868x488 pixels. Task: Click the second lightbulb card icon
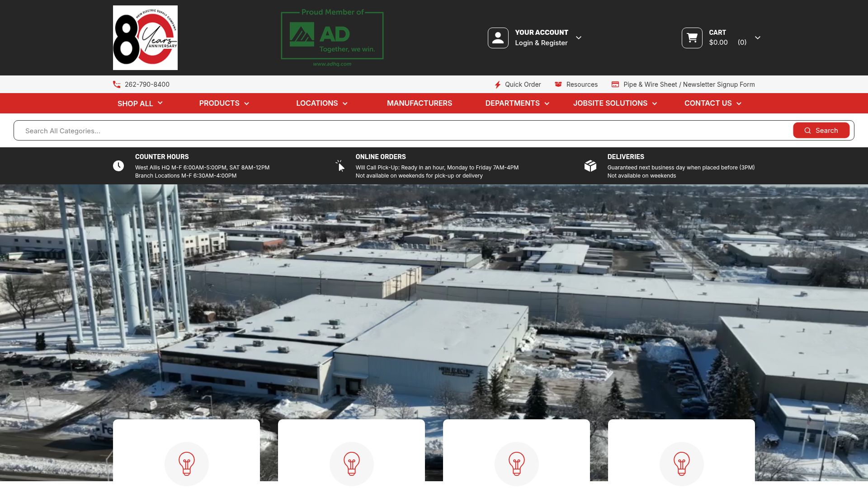pos(352,464)
